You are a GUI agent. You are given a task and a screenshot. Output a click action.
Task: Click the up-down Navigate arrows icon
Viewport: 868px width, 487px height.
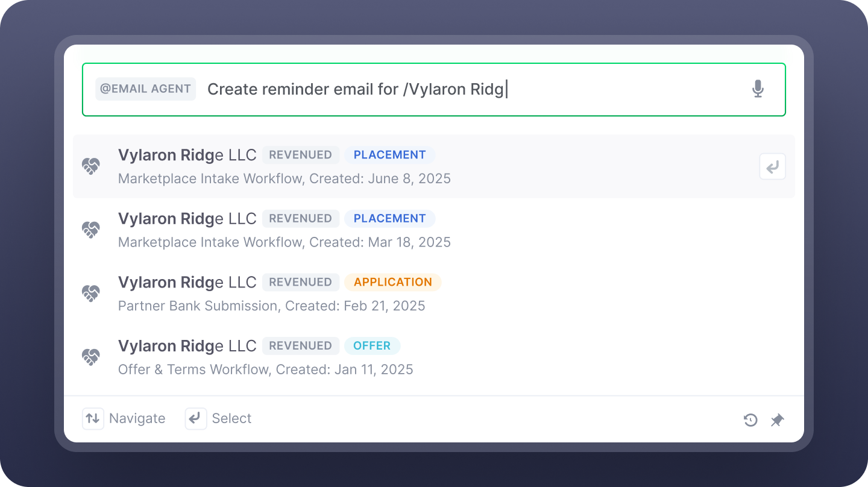click(x=92, y=418)
